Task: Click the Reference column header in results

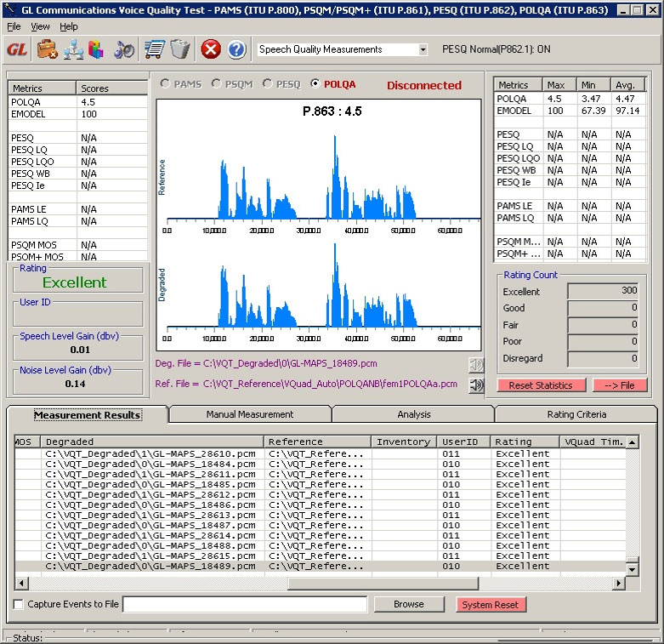Action: (x=318, y=442)
